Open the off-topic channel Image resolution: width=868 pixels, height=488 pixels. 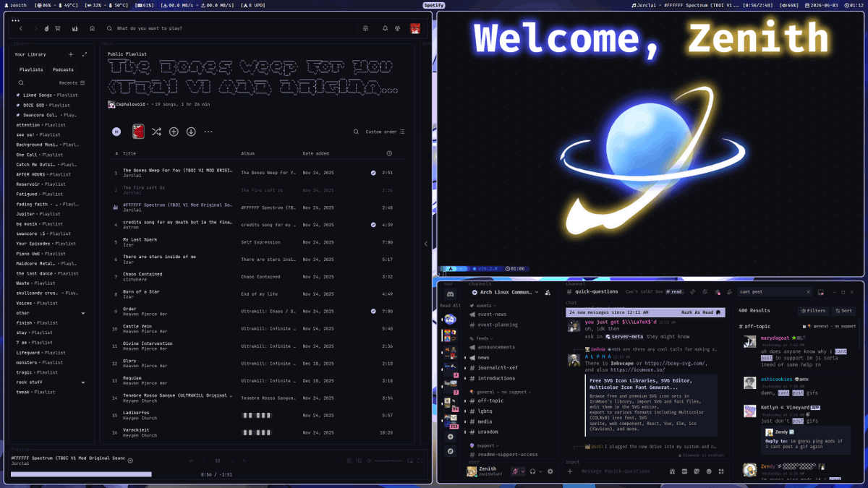coord(490,401)
